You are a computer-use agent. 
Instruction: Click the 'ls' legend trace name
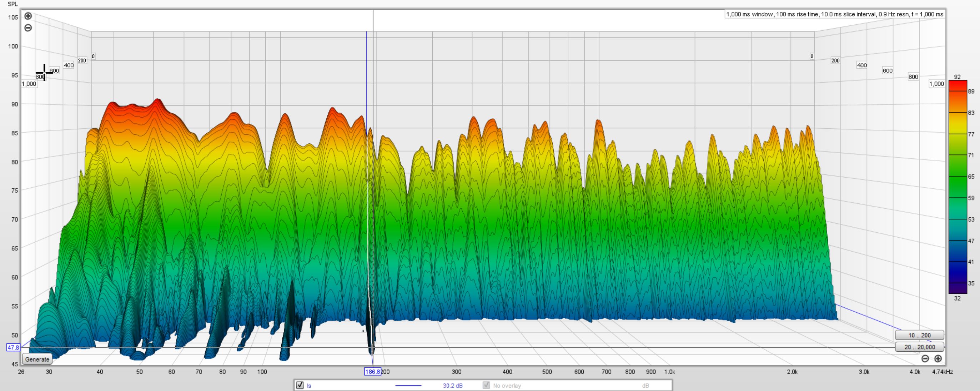(x=309, y=386)
